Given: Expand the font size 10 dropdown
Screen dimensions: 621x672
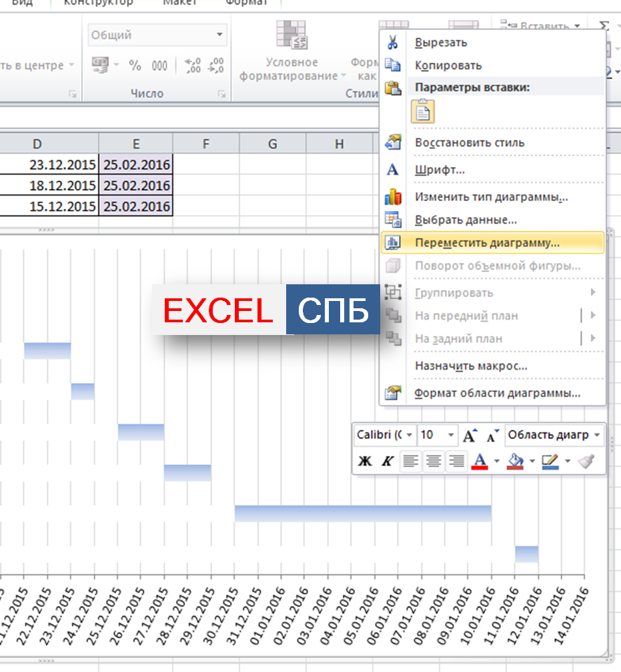Looking at the screenshot, I should click(x=451, y=435).
